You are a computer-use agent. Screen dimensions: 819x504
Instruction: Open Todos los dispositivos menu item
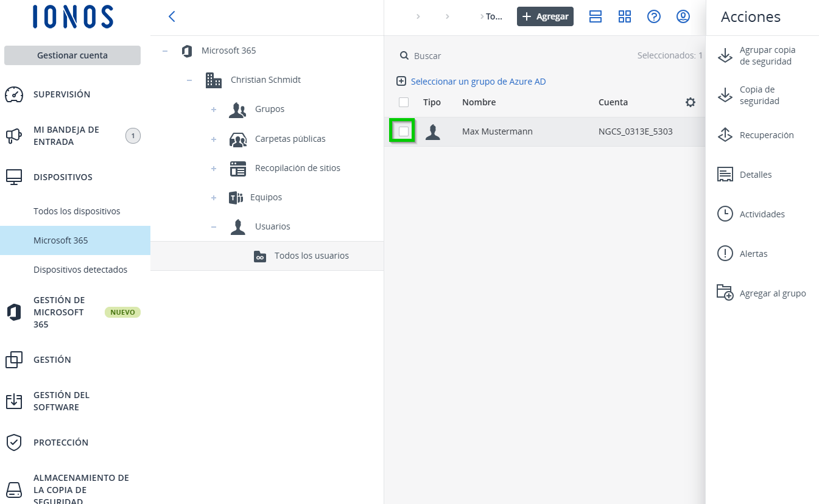pos(77,211)
